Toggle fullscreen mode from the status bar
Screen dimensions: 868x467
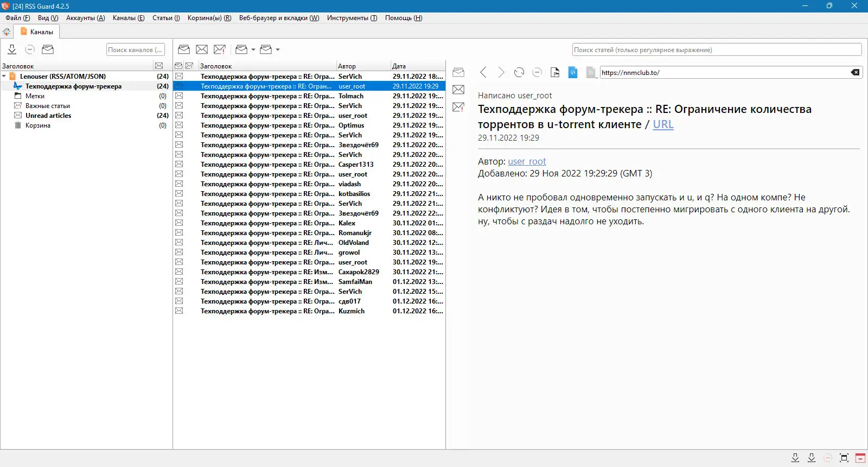point(844,458)
